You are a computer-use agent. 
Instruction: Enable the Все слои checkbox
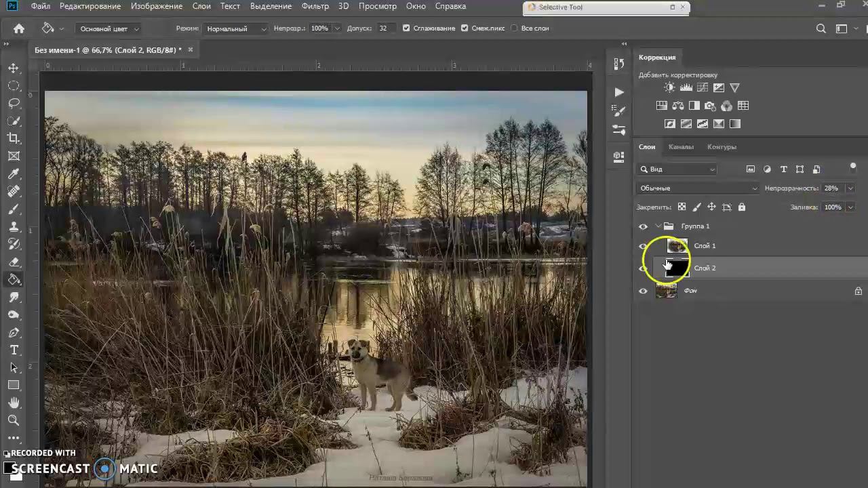click(514, 28)
